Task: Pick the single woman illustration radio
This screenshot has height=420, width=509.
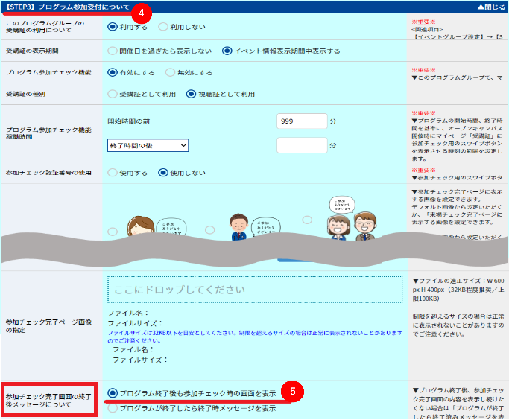Action: pos(113,232)
